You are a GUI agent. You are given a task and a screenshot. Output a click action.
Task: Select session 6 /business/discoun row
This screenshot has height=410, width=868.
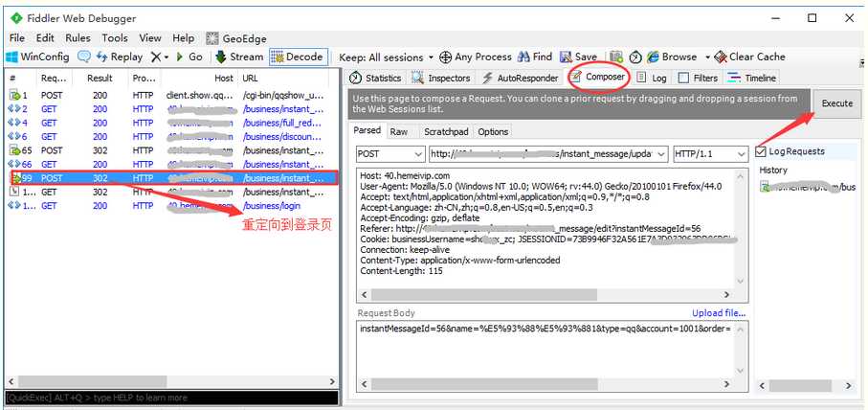coord(171,137)
